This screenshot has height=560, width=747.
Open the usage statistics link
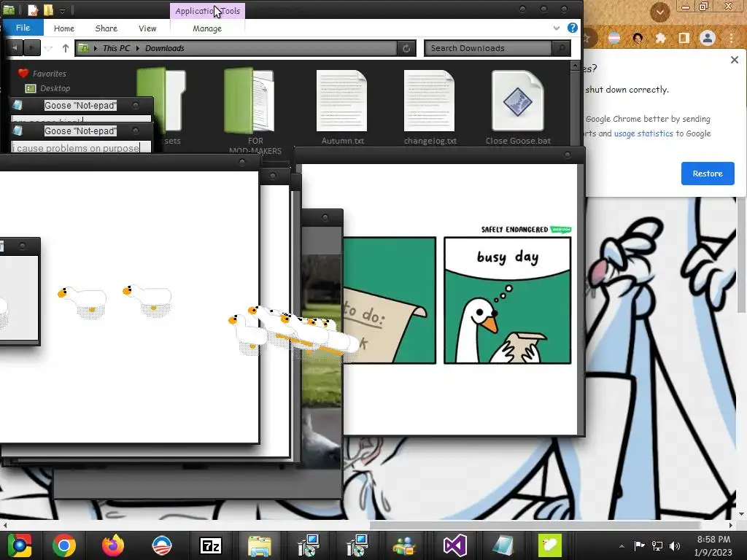[x=643, y=133]
